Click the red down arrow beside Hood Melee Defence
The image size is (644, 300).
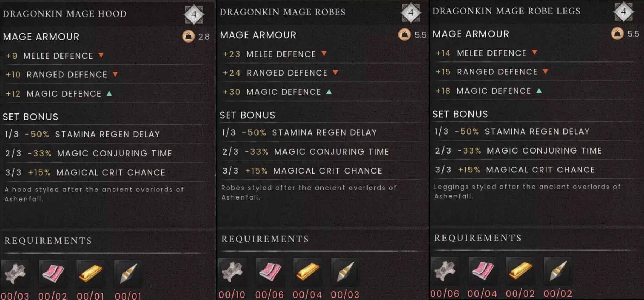[x=101, y=55]
